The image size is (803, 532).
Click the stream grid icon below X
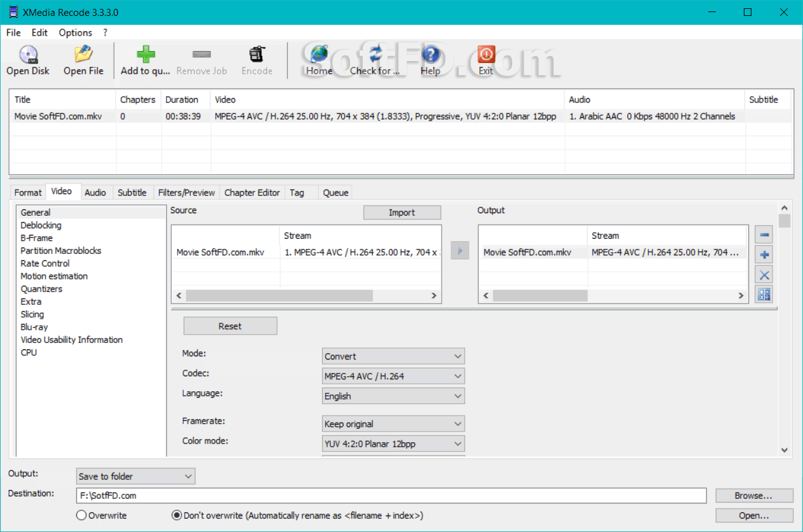point(764,294)
